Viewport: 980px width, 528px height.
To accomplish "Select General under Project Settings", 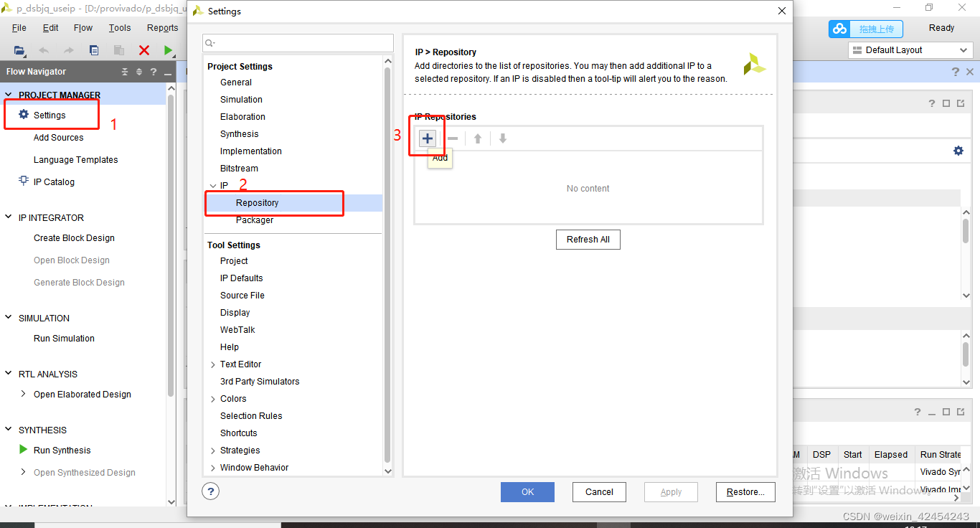I will [236, 82].
